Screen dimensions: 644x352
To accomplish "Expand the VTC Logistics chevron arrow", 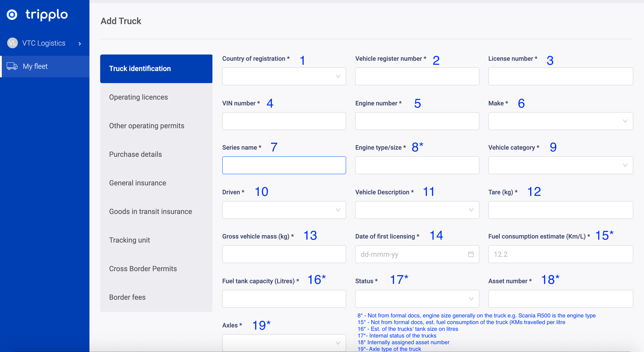I will 80,44.
